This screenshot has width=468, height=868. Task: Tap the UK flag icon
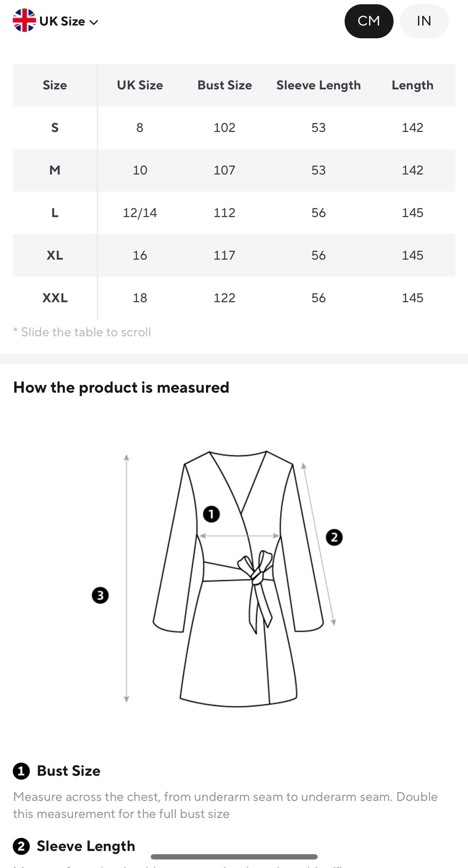pos(24,21)
